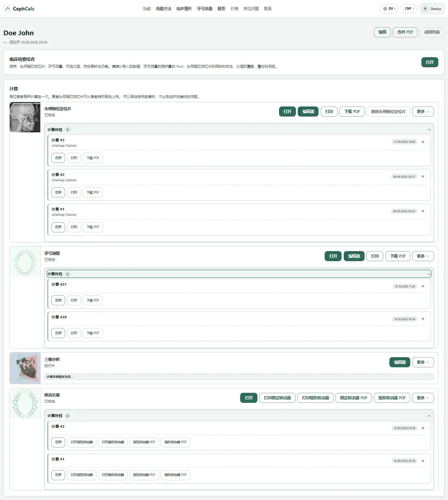Click the skull X-ray thumbnail

pyautogui.click(x=25, y=117)
